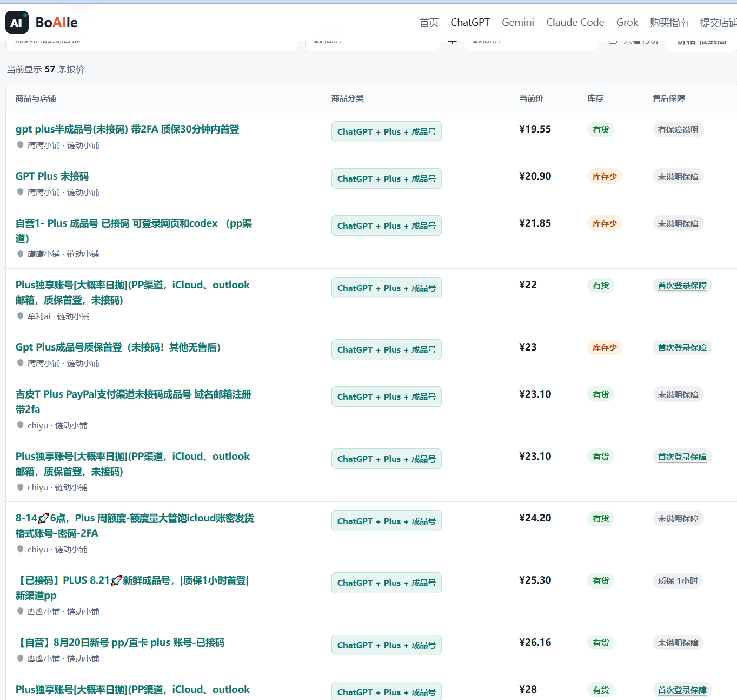Screen dimensions: 737x700
Task: Open the ChatGPT nav tab
Action: [x=470, y=22]
